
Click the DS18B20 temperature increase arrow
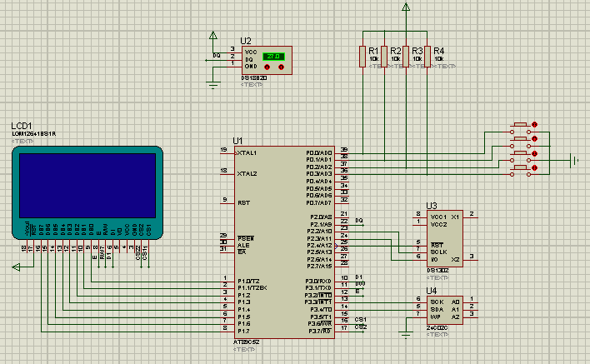point(281,67)
